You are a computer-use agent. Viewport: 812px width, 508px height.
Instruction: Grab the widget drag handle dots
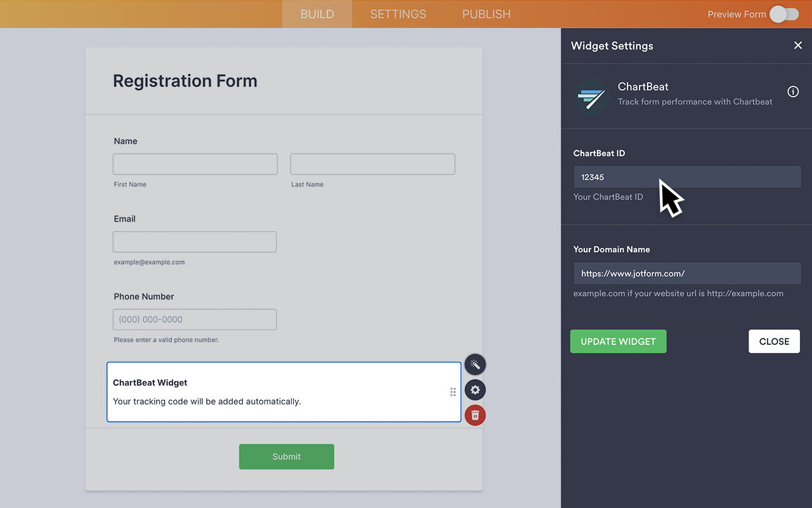[453, 392]
